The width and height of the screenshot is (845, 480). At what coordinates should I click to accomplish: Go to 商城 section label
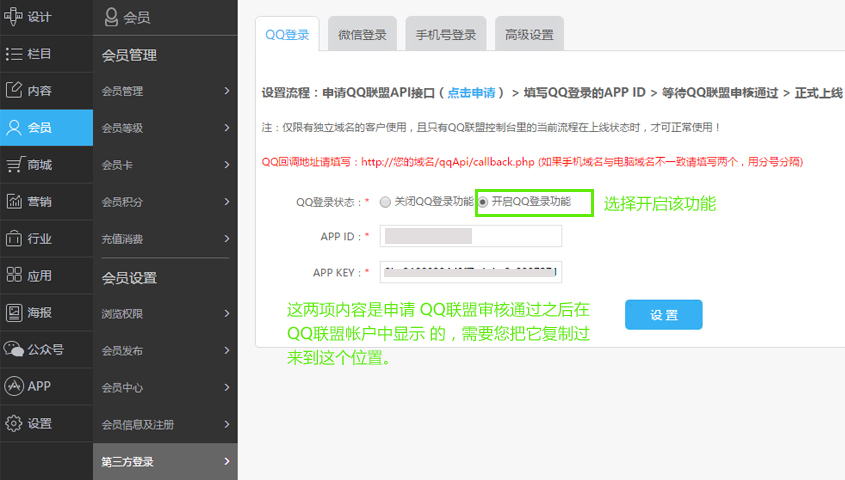click(x=39, y=165)
